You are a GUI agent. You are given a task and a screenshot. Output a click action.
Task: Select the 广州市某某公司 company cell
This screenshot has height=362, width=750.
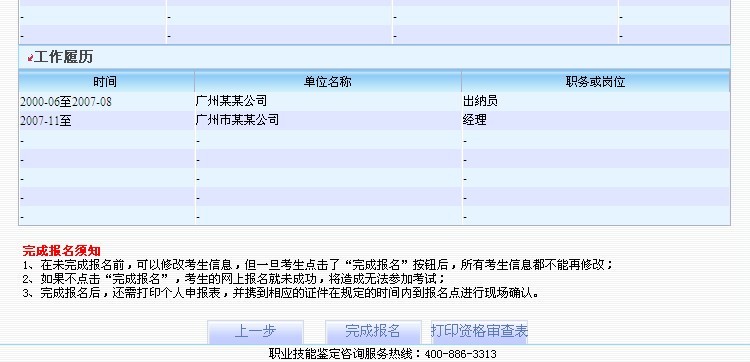pos(237,120)
